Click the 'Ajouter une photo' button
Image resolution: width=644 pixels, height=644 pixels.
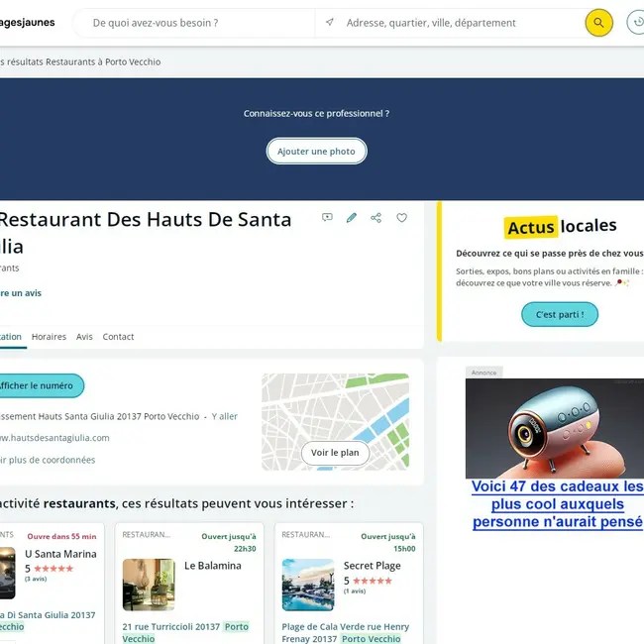316,152
